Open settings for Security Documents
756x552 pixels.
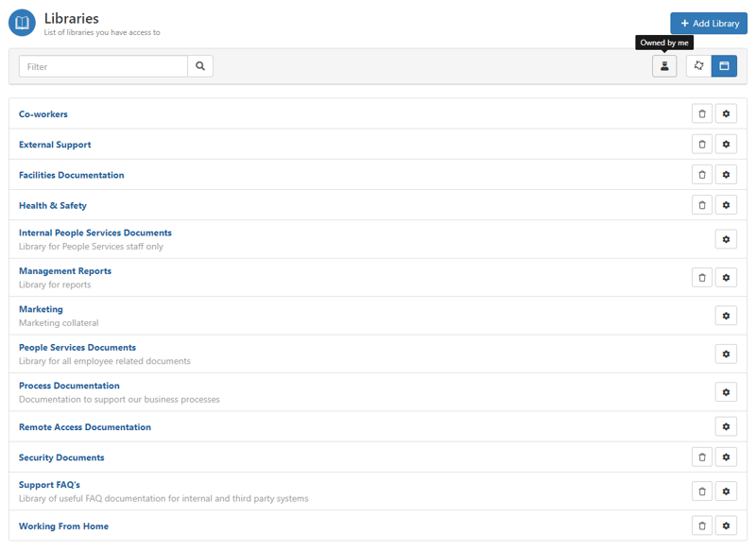(726, 457)
